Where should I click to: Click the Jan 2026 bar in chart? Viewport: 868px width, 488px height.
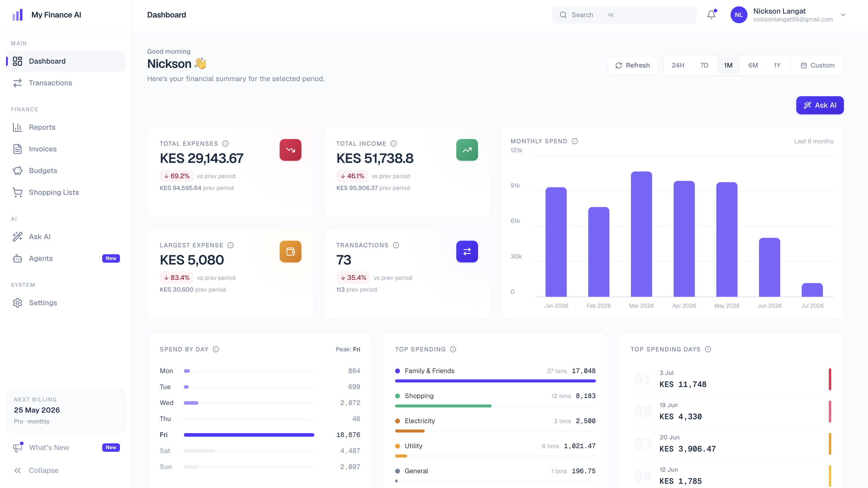556,242
